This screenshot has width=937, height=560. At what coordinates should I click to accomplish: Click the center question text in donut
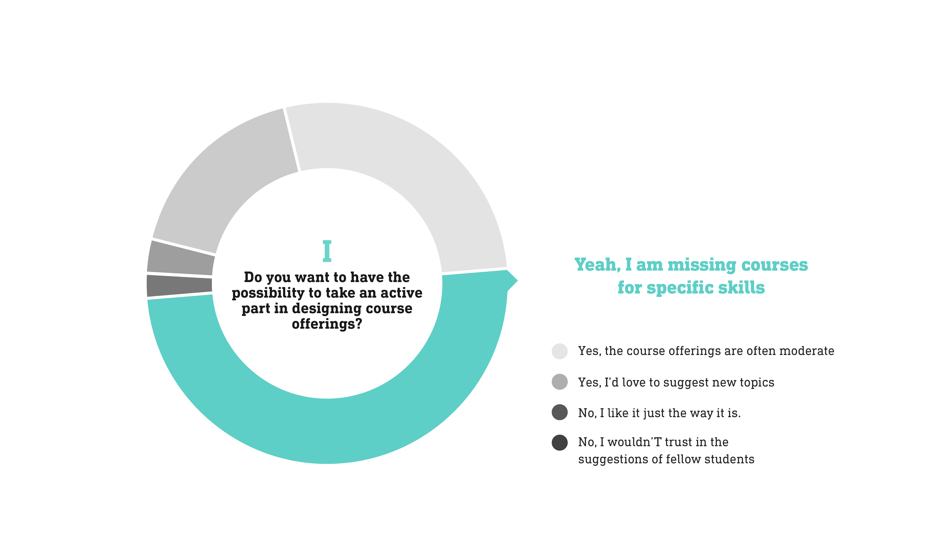pyautogui.click(x=327, y=301)
